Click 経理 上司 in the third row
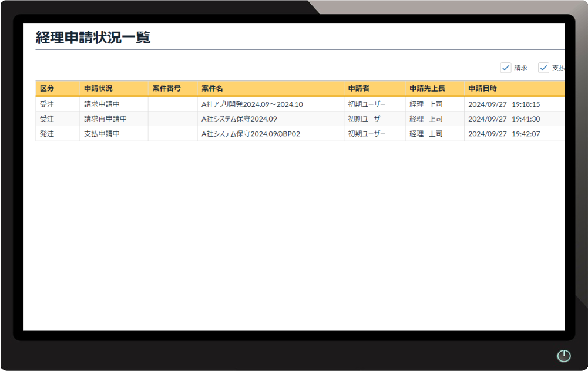This screenshot has height=371, width=588. (x=424, y=133)
